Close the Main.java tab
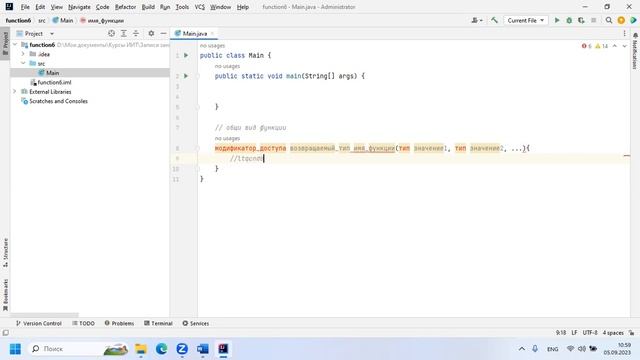 pos(212,33)
